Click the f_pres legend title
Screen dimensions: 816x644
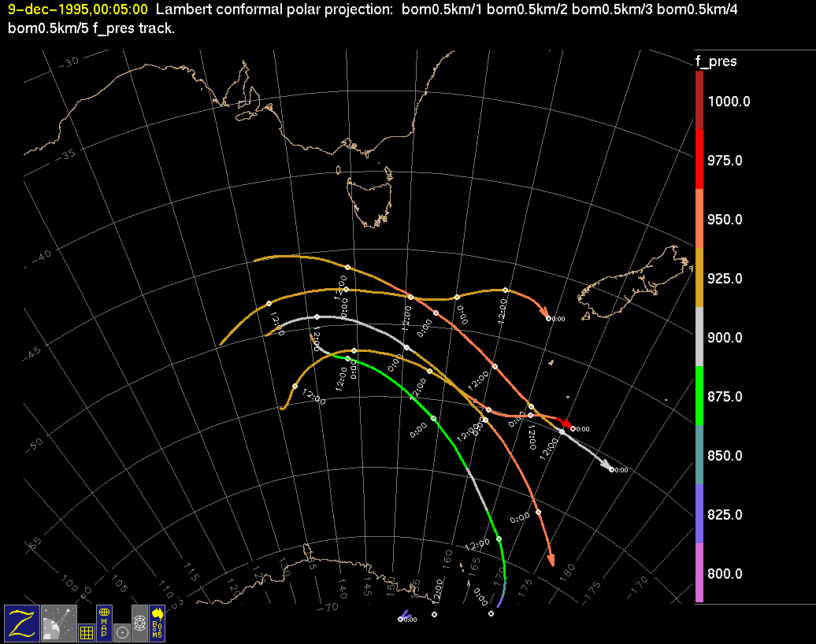click(715, 61)
